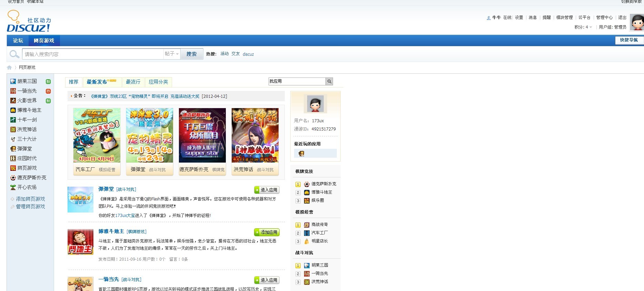644x291 pixels.
Task: Click the 找应用 search magnifier button
Action: (329, 81)
